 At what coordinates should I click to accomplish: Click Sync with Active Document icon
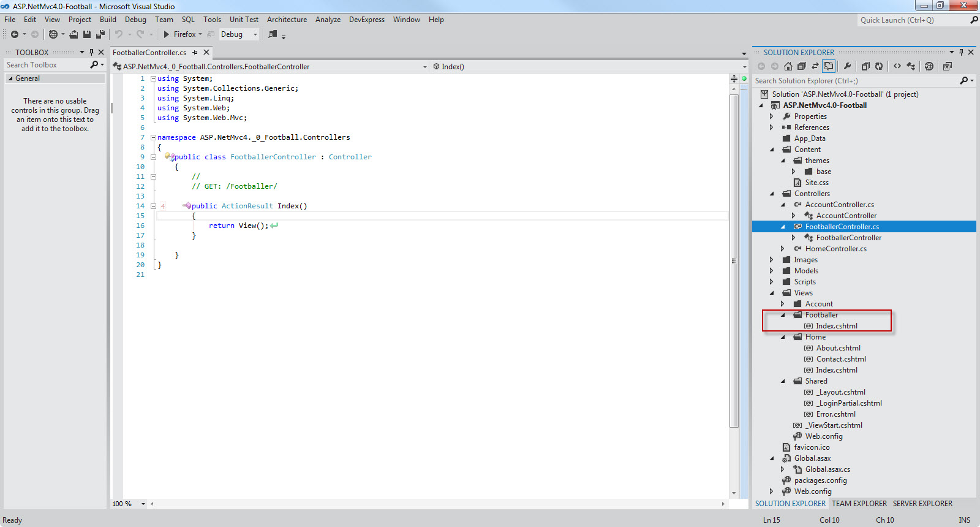coord(815,66)
